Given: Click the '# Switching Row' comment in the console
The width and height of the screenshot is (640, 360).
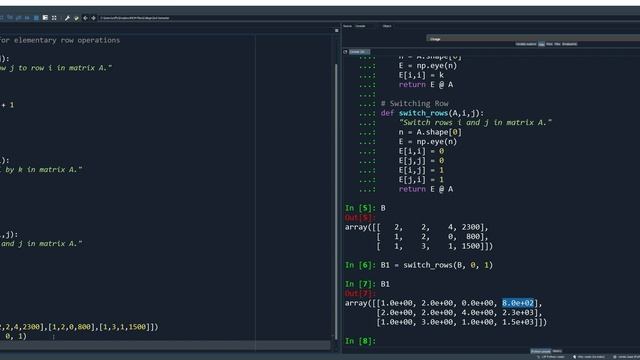Looking at the screenshot, I should tap(414, 103).
